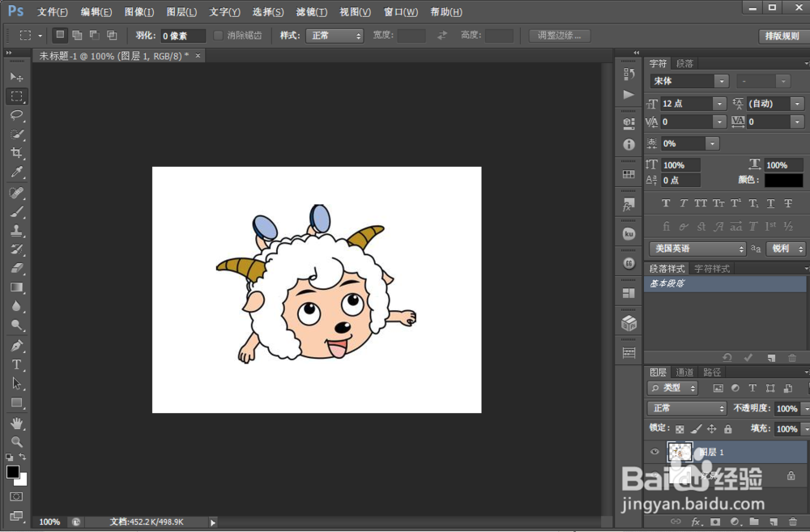Open the layer filter 类型 dropdown

(x=672, y=388)
